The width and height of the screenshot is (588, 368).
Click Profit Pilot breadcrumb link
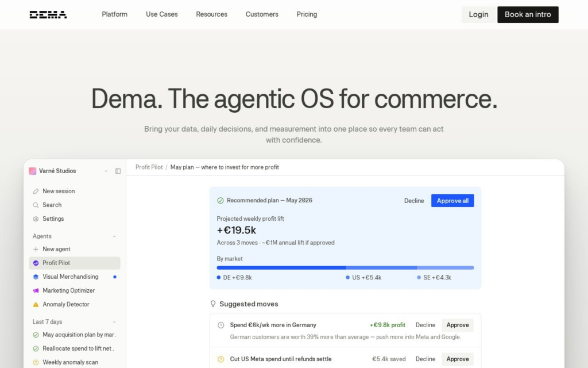149,167
